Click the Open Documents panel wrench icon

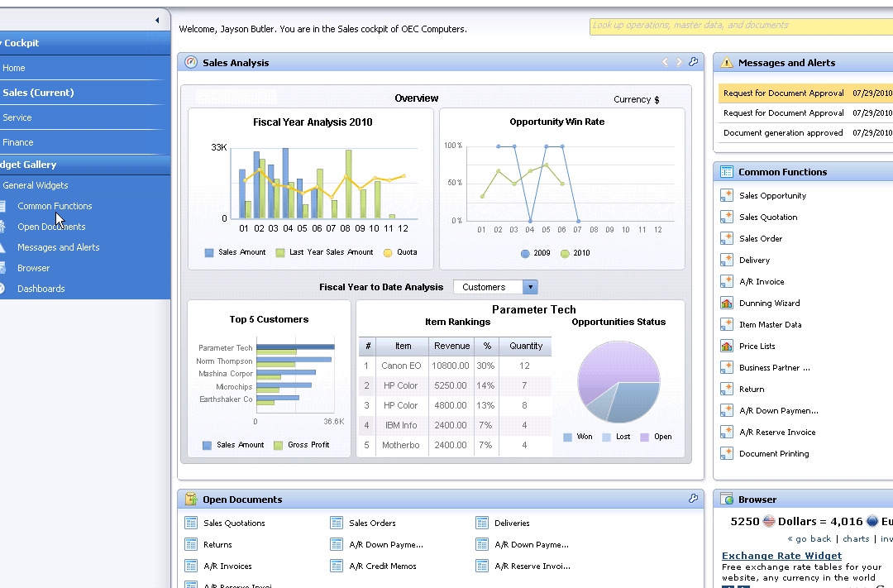click(x=693, y=499)
